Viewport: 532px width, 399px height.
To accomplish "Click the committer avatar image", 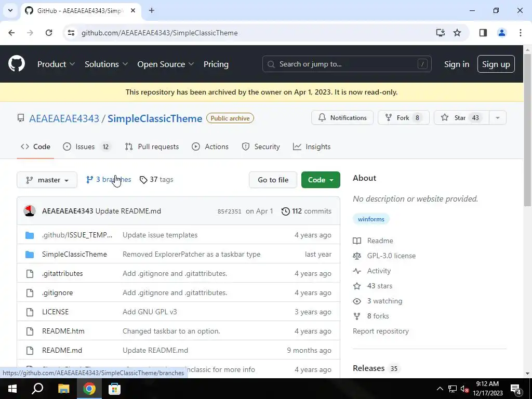I will (x=30, y=211).
